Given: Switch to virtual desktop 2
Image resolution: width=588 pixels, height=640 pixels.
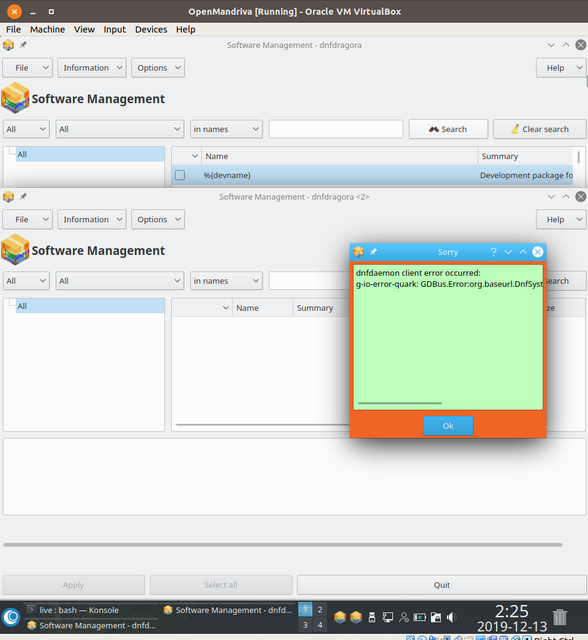Looking at the screenshot, I should [x=320, y=609].
